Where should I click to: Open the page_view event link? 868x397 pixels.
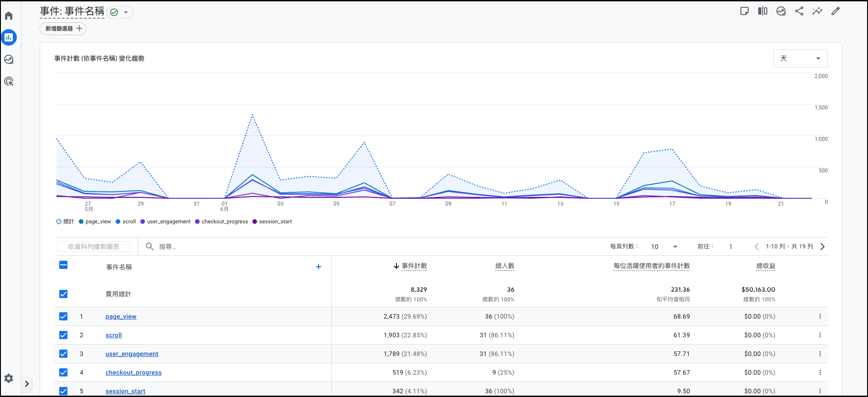pyautogui.click(x=121, y=316)
